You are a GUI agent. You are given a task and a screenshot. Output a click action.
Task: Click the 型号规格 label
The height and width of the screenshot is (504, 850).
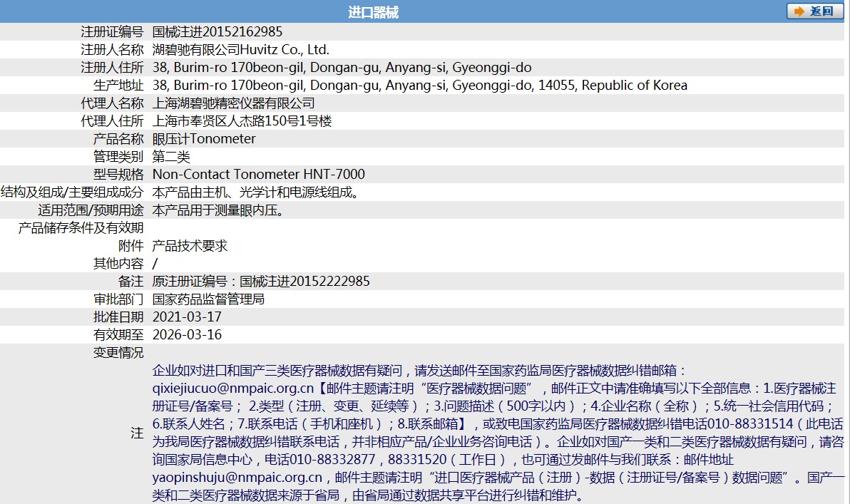[118, 175]
